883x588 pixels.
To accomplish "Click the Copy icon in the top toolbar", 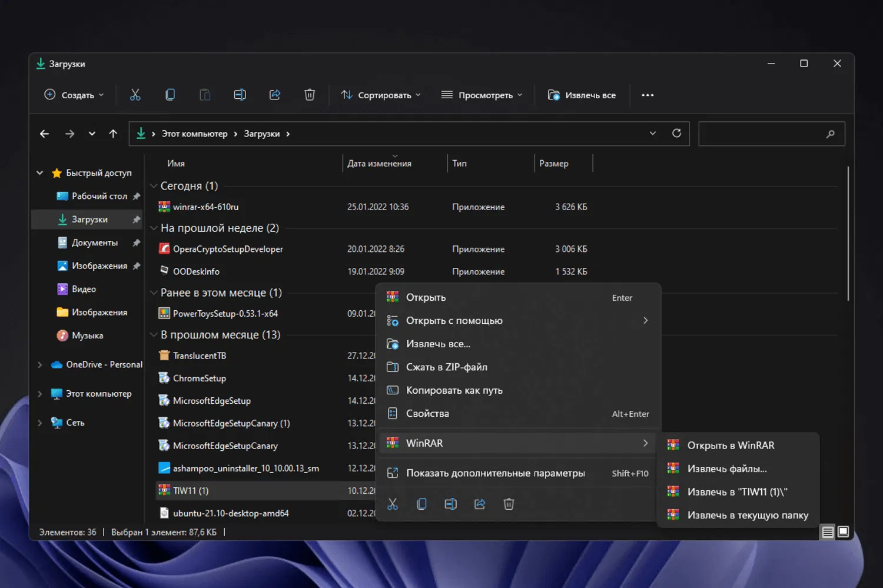I will [170, 95].
